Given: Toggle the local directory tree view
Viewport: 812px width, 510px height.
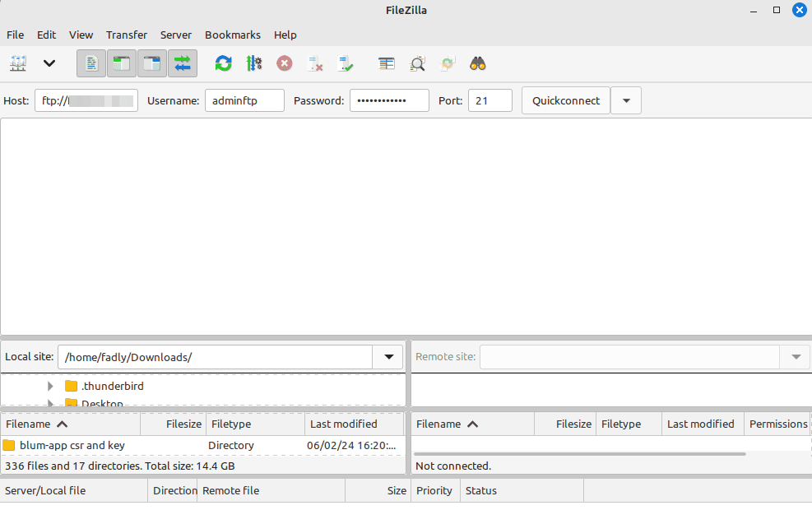Looking at the screenshot, I should (121, 63).
